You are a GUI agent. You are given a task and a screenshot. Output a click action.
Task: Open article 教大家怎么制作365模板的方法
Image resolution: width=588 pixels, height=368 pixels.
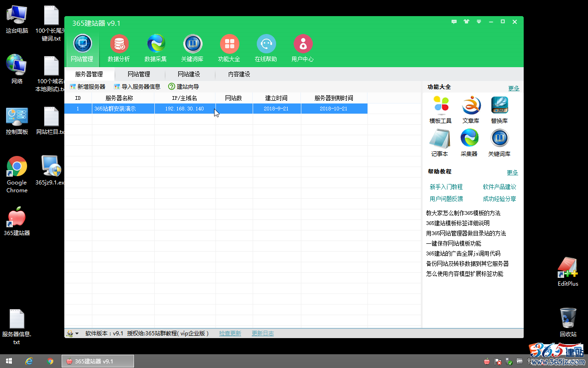click(463, 213)
